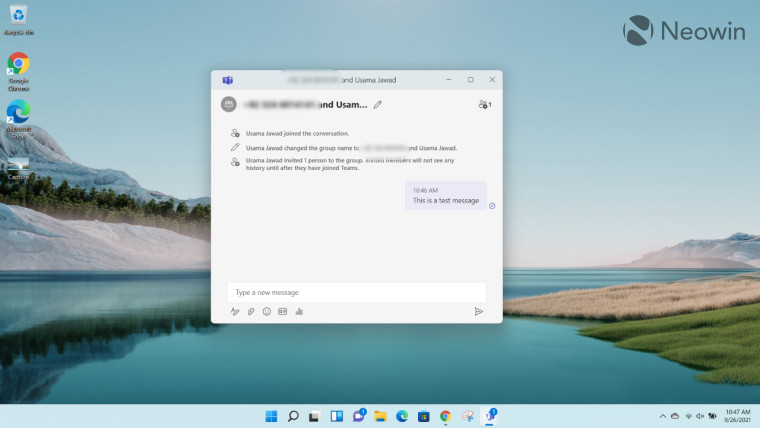
Task: Click the chat header group name title
Action: click(305, 104)
